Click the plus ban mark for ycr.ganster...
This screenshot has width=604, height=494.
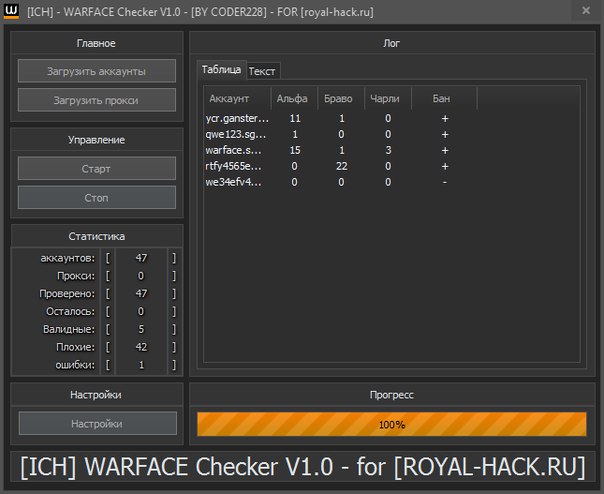[x=445, y=119]
